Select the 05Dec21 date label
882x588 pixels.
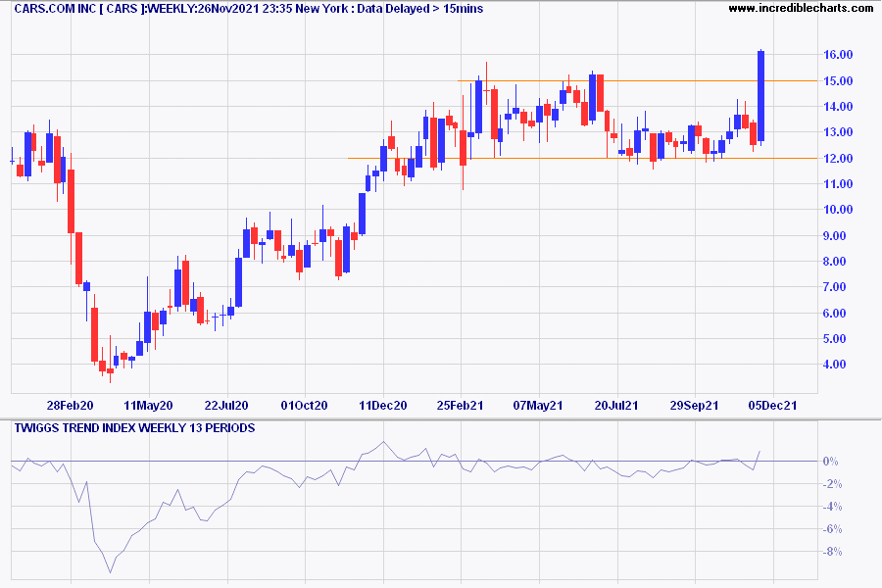tap(772, 405)
